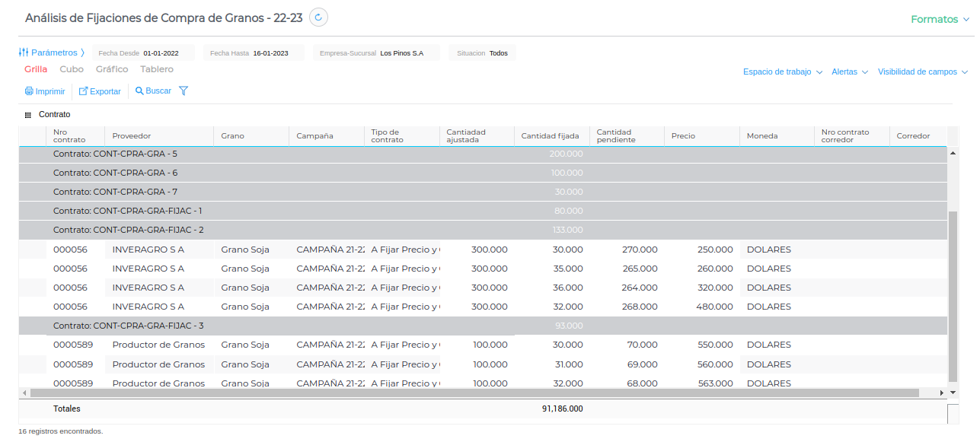Select price cell 563.000
980x442 pixels.
click(x=702, y=383)
